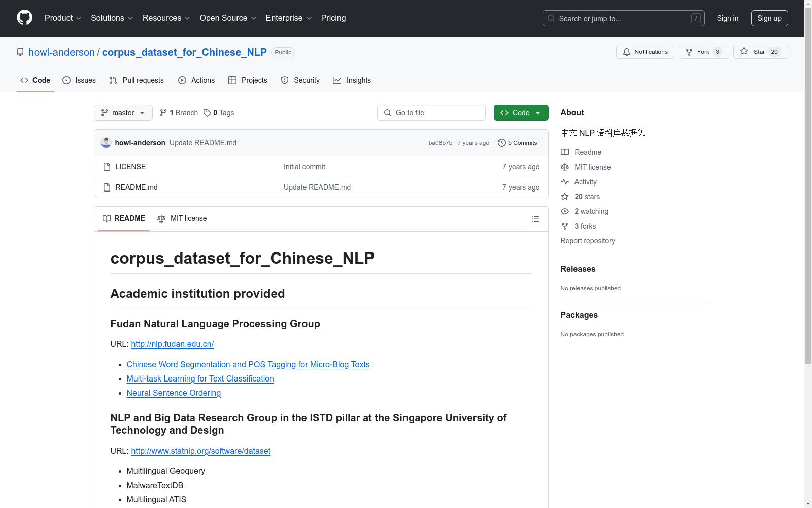Click the 'Update README.md' commit message in header
This screenshot has width=812, height=508.
(x=203, y=143)
